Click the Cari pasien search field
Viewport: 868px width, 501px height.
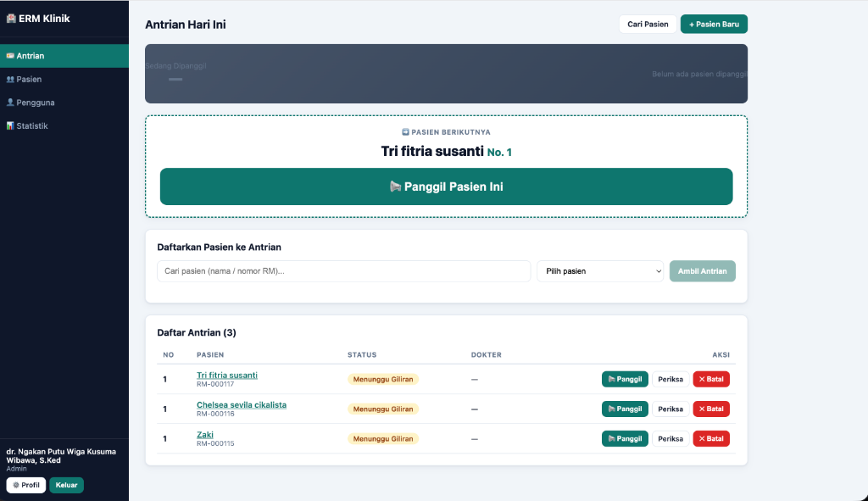(x=344, y=271)
